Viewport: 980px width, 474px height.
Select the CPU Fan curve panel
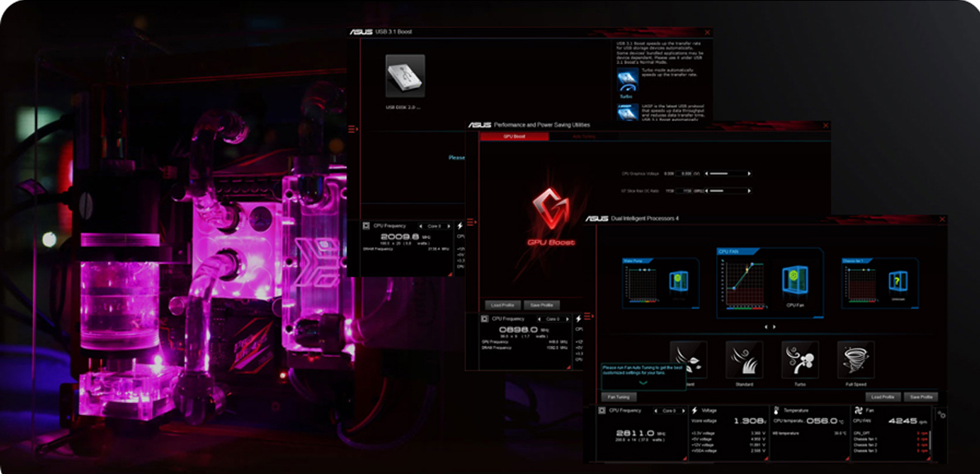point(770,280)
